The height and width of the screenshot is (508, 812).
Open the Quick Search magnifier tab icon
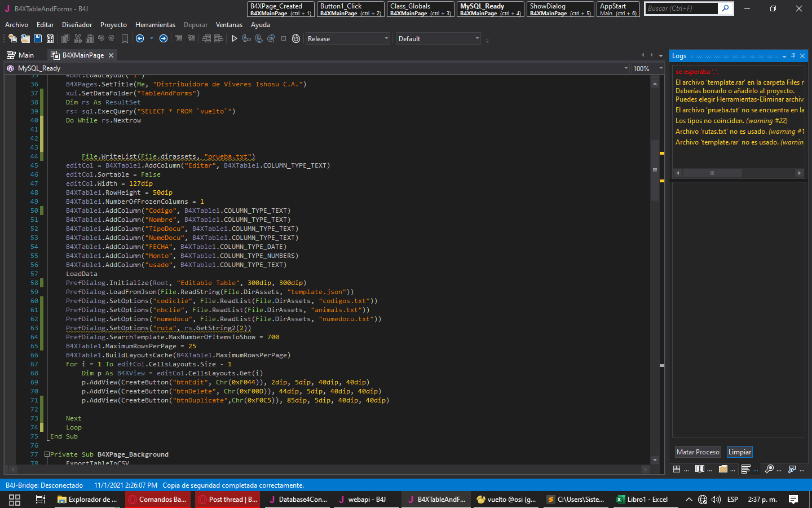pos(769,469)
